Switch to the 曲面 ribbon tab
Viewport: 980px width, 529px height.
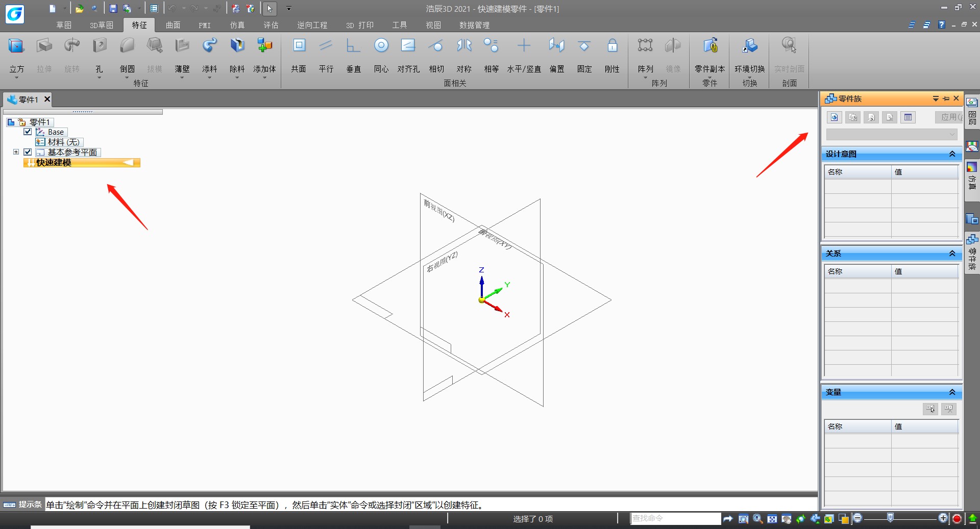pyautogui.click(x=173, y=25)
